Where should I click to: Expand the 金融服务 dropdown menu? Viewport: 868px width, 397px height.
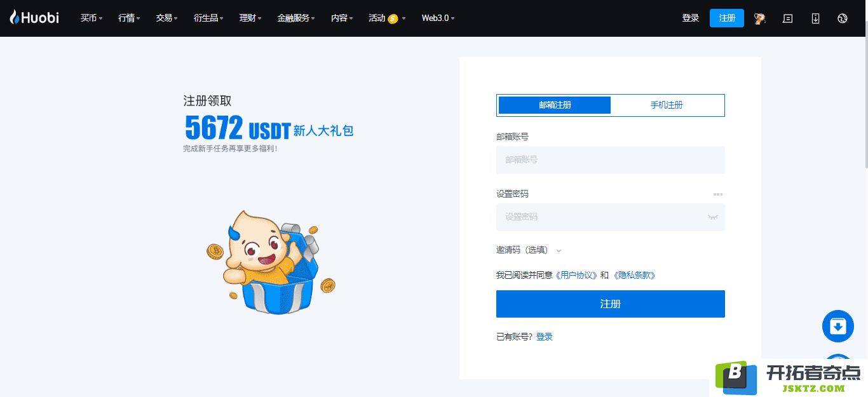point(296,18)
